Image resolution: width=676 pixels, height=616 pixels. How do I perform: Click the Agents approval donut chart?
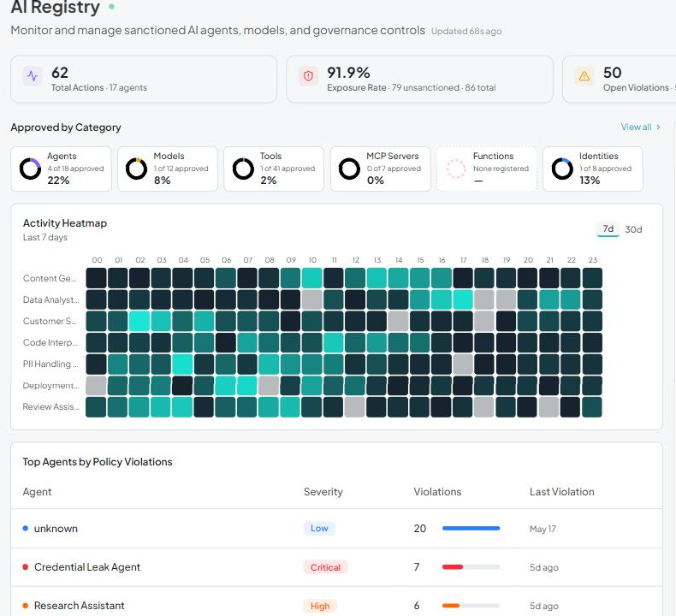point(30,169)
